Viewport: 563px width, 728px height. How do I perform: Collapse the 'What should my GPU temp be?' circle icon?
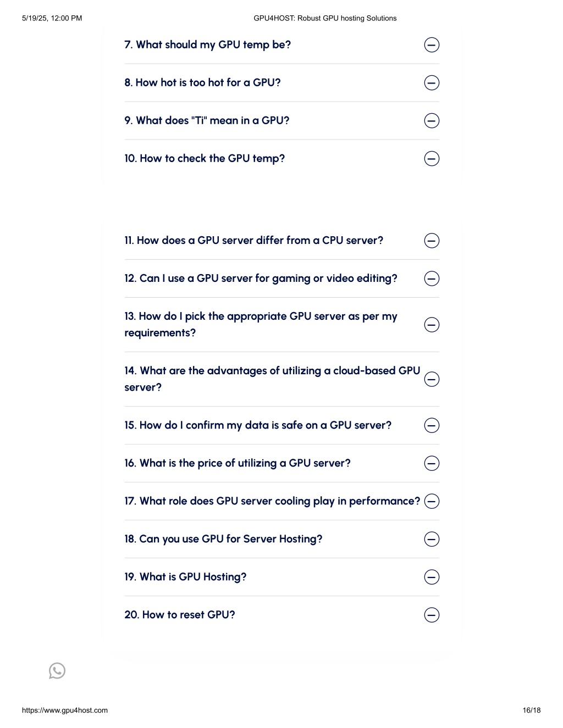point(432,45)
